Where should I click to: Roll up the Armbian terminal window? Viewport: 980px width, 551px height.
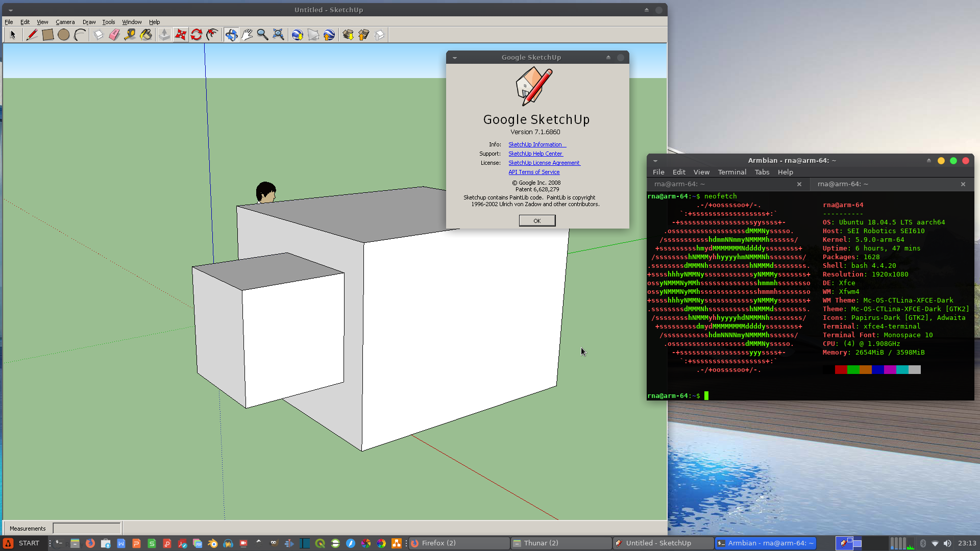pyautogui.click(x=928, y=160)
